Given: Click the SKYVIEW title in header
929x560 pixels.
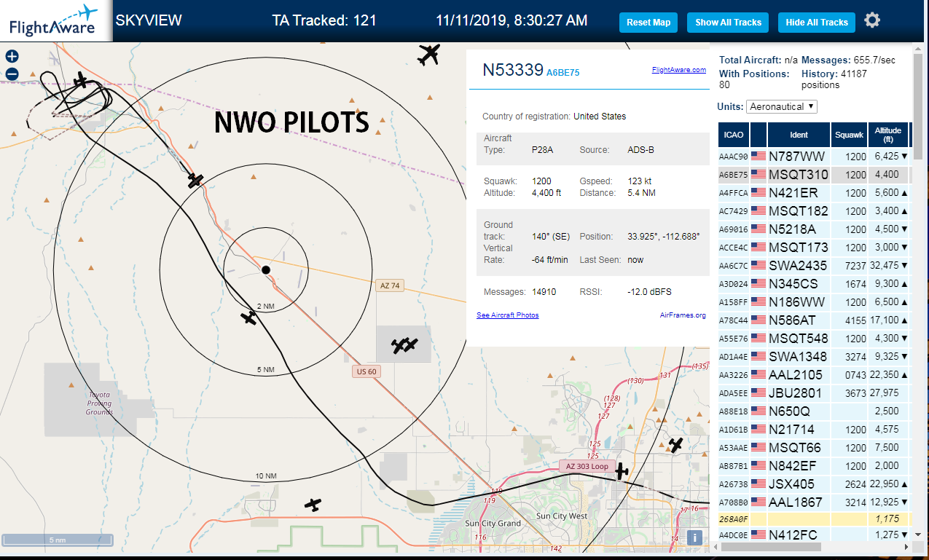Looking at the screenshot, I should pos(149,20).
